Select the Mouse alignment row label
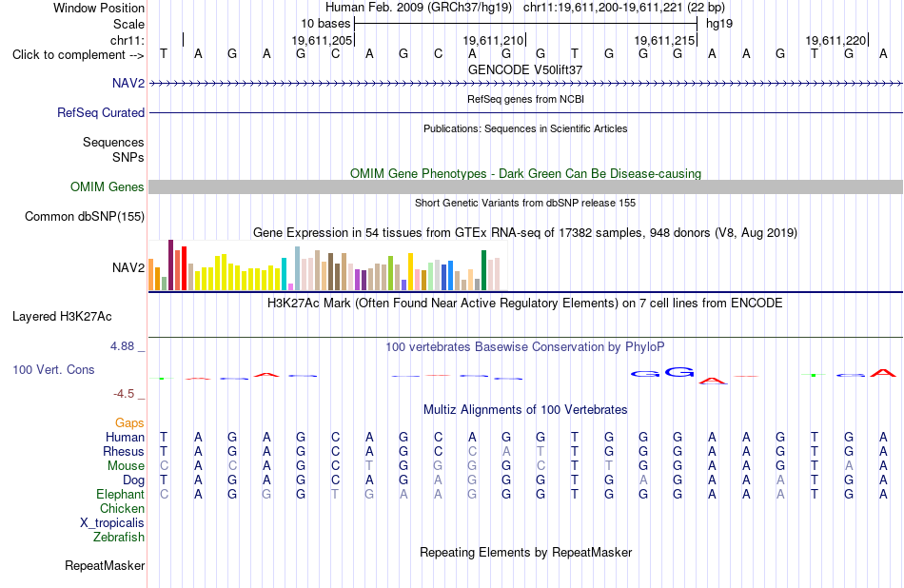Screen dimensions: 904x588 click(126, 465)
